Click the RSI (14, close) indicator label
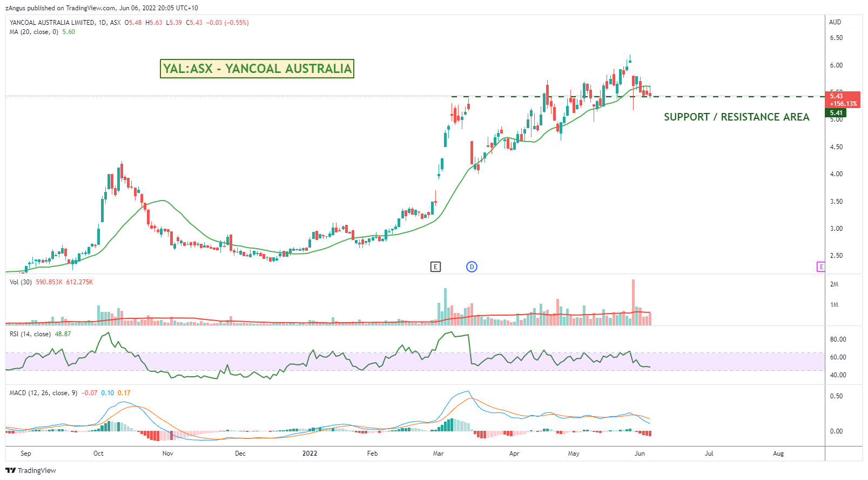This screenshot has width=868, height=480. point(30,334)
